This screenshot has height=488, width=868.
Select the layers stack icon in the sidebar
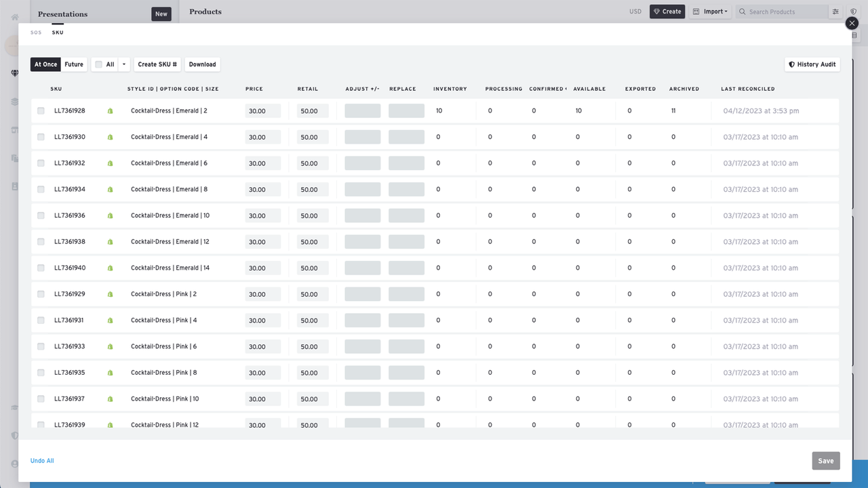click(x=15, y=102)
